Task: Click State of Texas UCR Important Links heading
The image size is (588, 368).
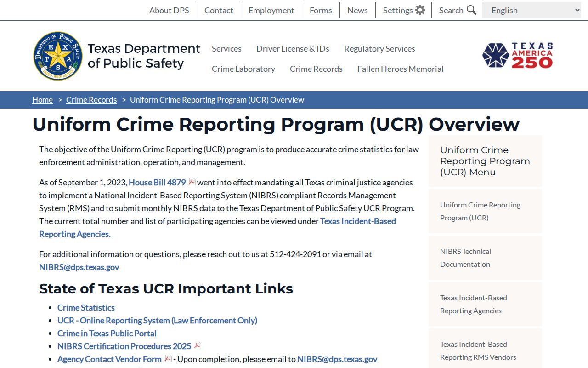Action: pyautogui.click(x=166, y=288)
